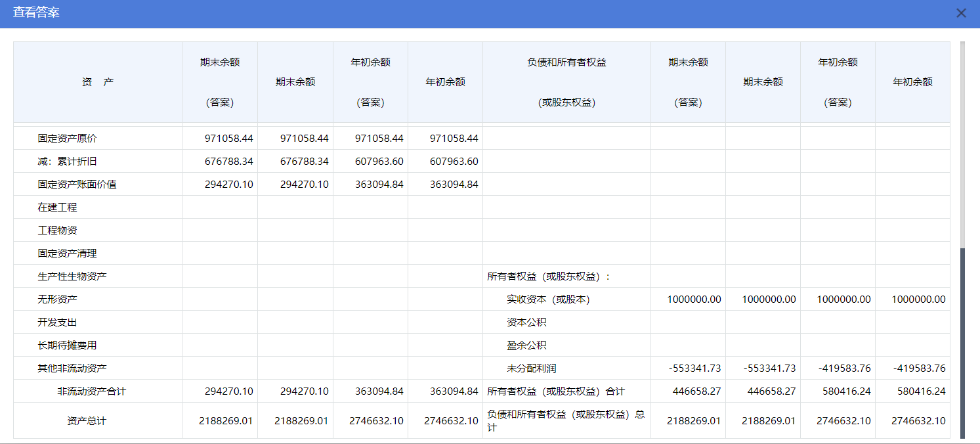980x444 pixels.
Task: Close the 查看答案 dialog with the X
Action: tap(961, 13)
